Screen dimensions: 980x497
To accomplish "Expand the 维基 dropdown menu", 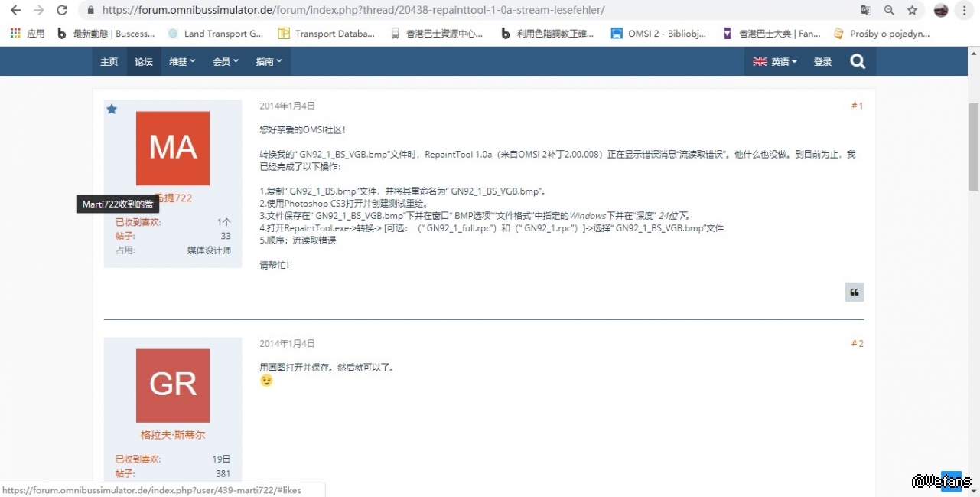I will [183, 61].
